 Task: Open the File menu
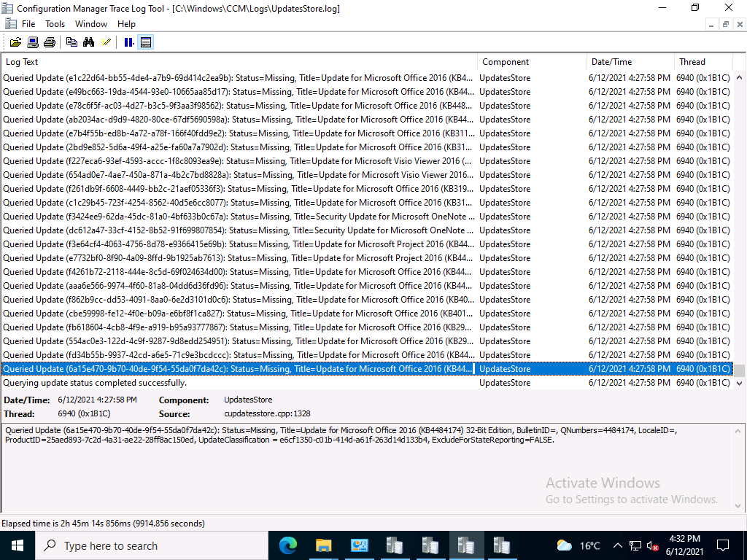28,24
